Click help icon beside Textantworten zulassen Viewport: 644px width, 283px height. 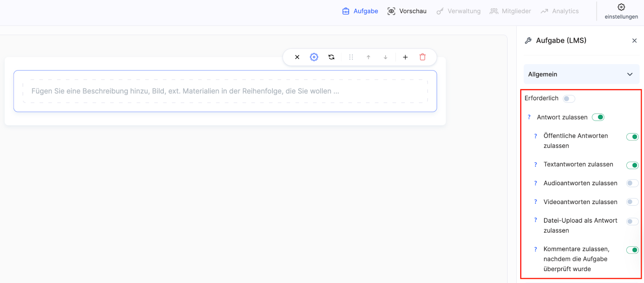(535, 165)
